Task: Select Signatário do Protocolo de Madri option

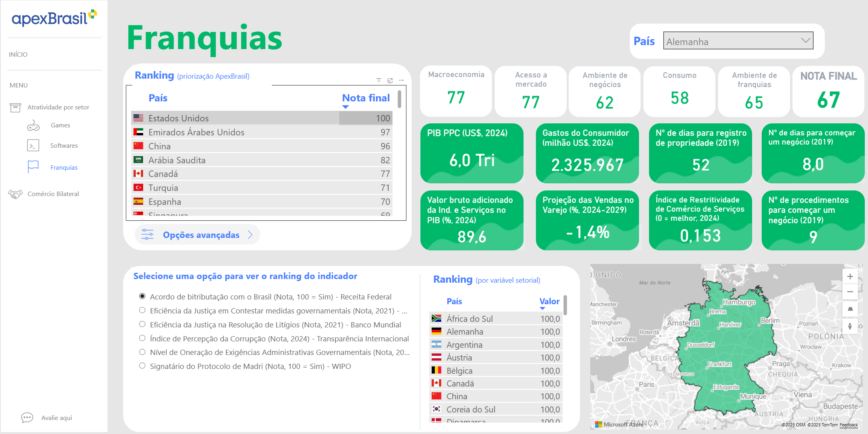Action: [x=142, y=366]
